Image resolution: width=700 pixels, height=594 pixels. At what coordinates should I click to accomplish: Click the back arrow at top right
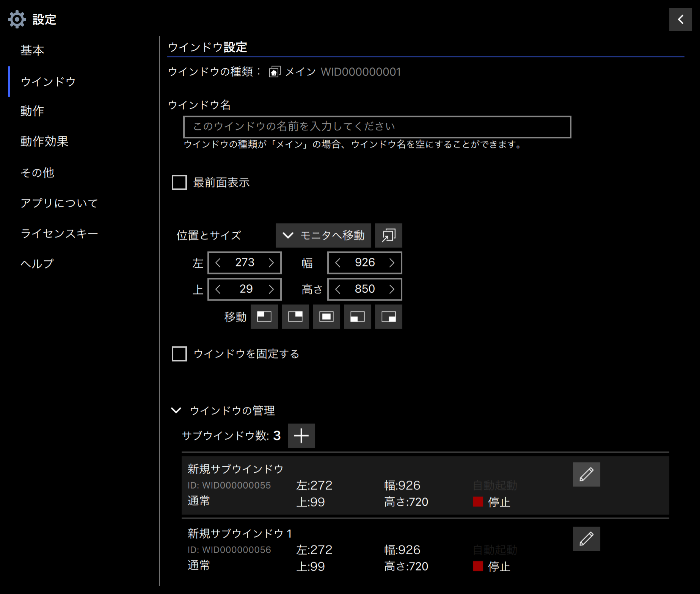point(680,19)
